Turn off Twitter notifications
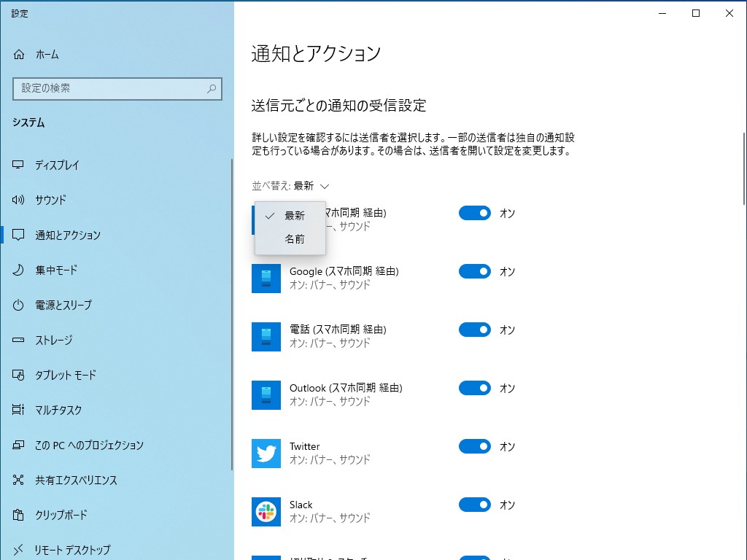Screen dimensions: 747x560 pyautogui.click(x=474, y=446)
